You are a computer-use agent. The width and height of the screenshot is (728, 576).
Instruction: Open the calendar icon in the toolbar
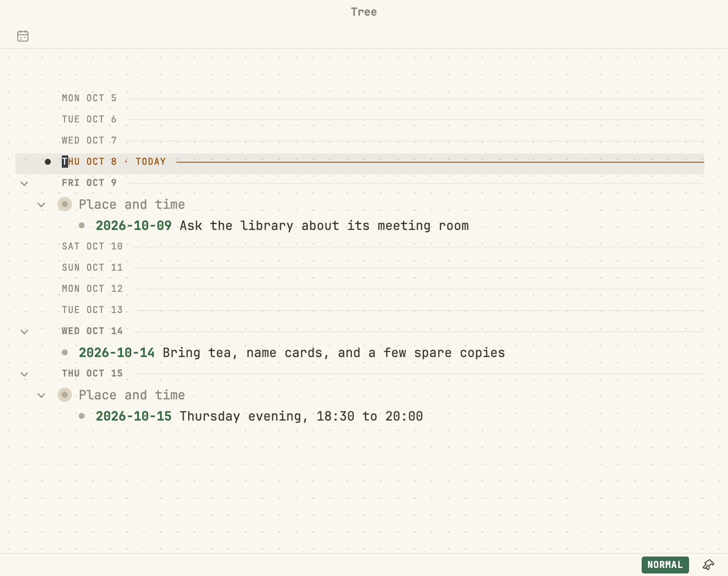point(23,36)
